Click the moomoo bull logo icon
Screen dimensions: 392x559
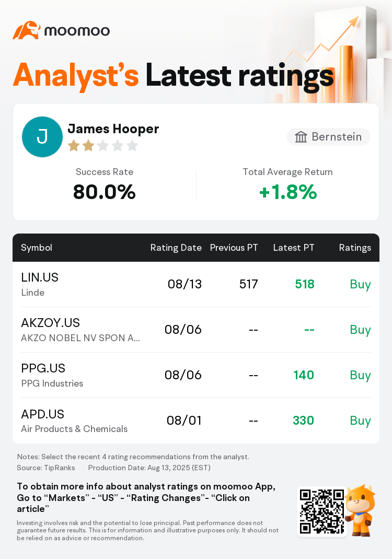click(x=27, y=30)
